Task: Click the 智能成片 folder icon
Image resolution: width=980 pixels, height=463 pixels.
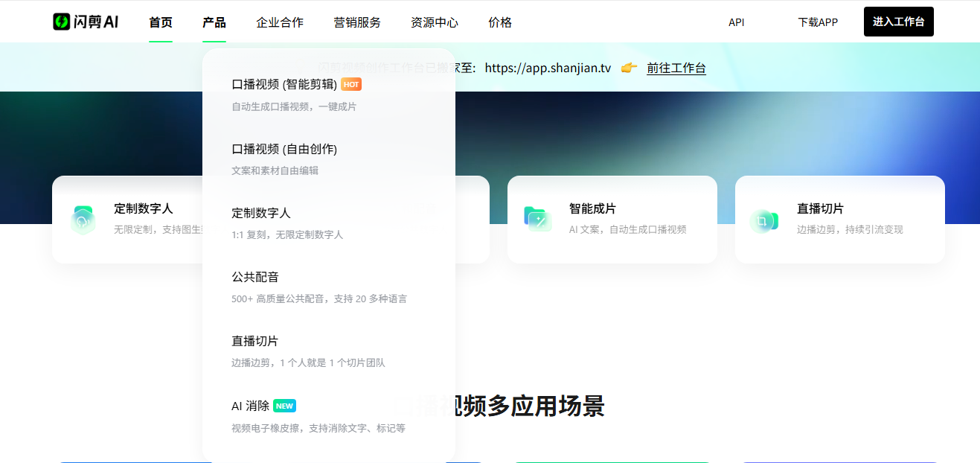Action: click(x=537, y=219)
